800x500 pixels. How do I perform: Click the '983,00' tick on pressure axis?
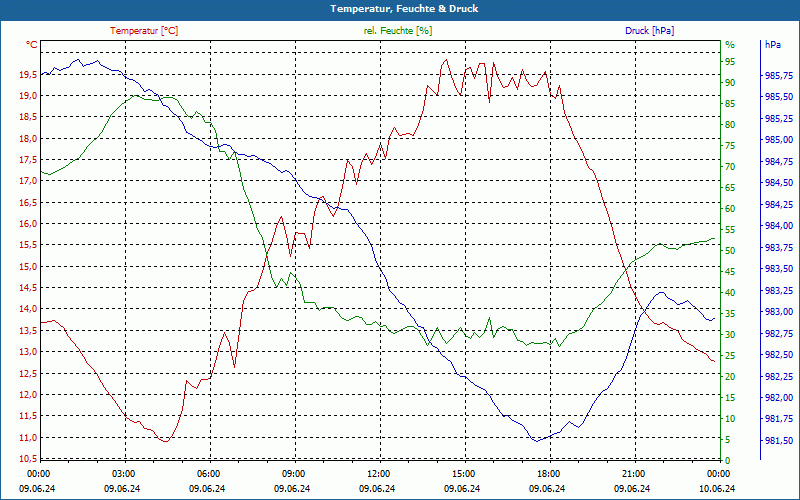pyautogui.click(x=779, y=312)
